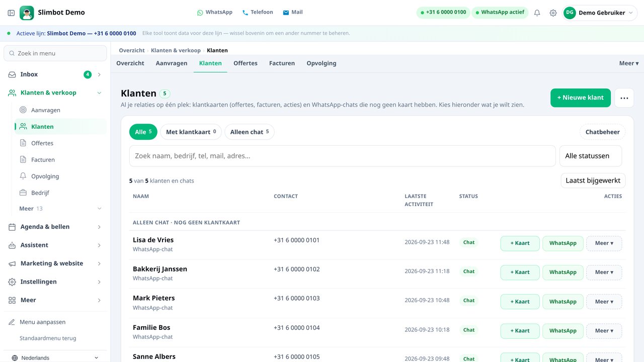Open Aanvragen in sidebar
Viewport: 644px width, 362px height.
pos(60,110)
